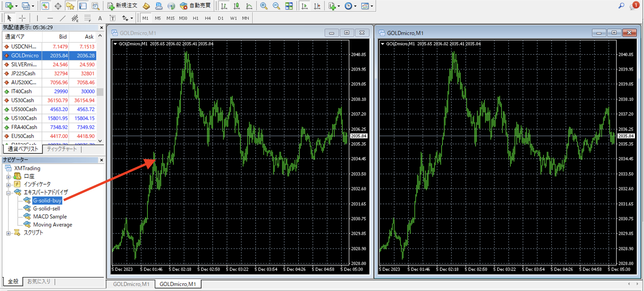Click the 新規注文 new order button

pyautogui.click(x=123, y=6)
